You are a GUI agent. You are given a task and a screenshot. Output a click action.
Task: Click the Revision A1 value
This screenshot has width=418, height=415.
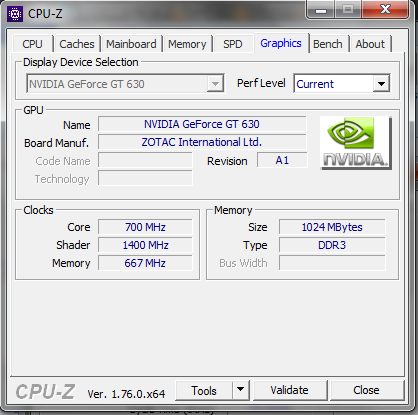click(x=282, y=160)
